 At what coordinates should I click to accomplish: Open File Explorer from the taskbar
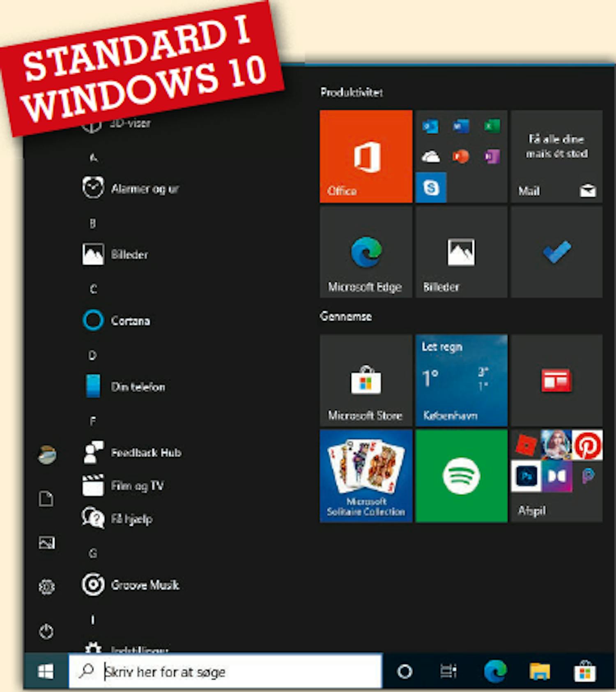tap(540, 671)
